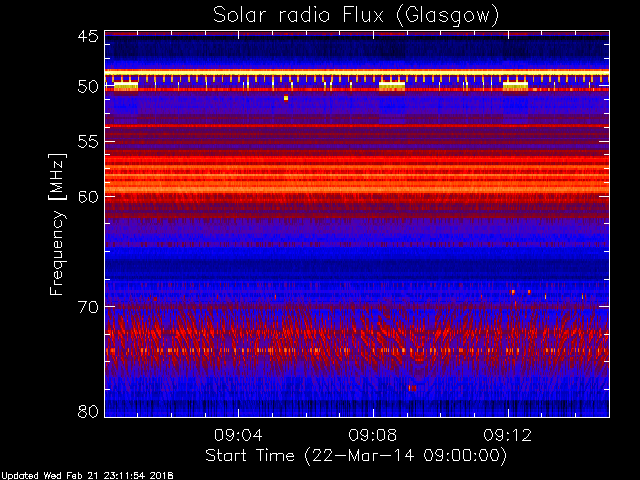Click the small red spot near 78 MHz at 09:09
The height and width of the screenshot is (480, 640).
pos(413,388)
